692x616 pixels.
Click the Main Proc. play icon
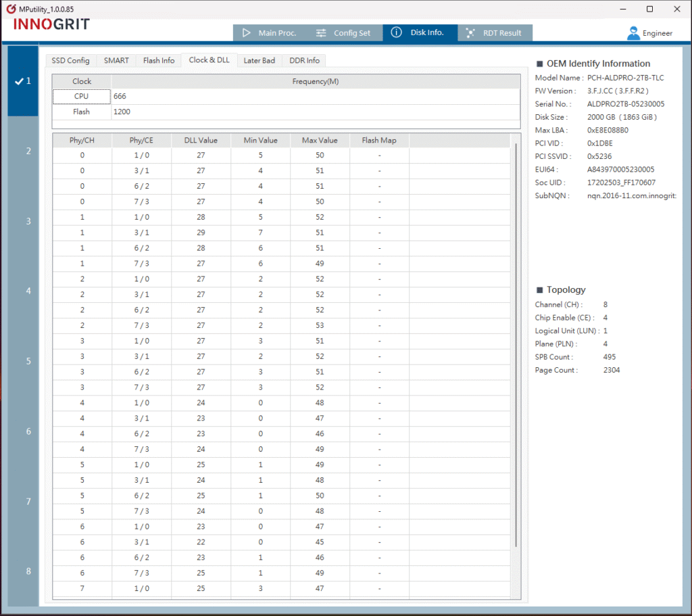pos(246,33)
